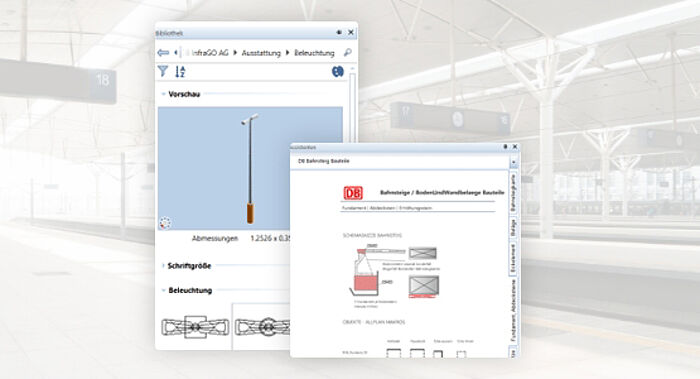Click the back arrow in Bibliothek
Viewport: 700px width, 379px height.
pos(163,53)
